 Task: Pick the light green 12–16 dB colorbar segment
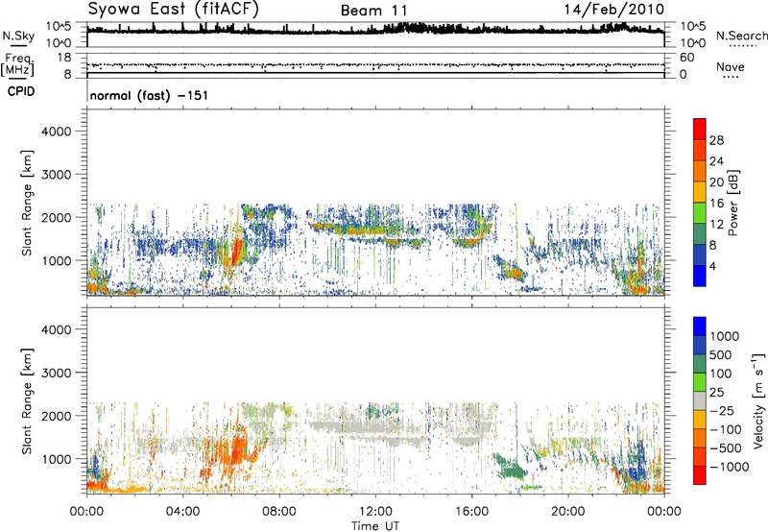pos(700,212)
